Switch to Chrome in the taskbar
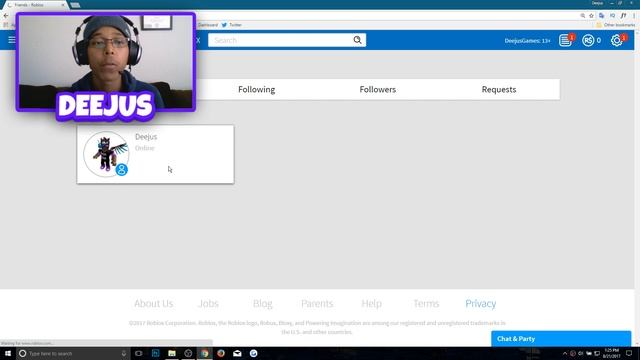The height and width of the screenshot is (360, 640). (x=204, y=353)
